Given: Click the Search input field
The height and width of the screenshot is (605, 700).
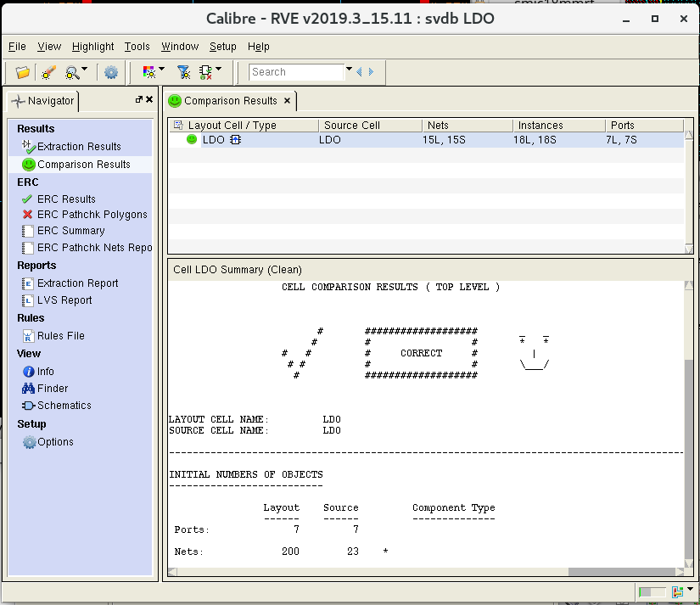Looking at the screenshot, I should coord(296,72).
